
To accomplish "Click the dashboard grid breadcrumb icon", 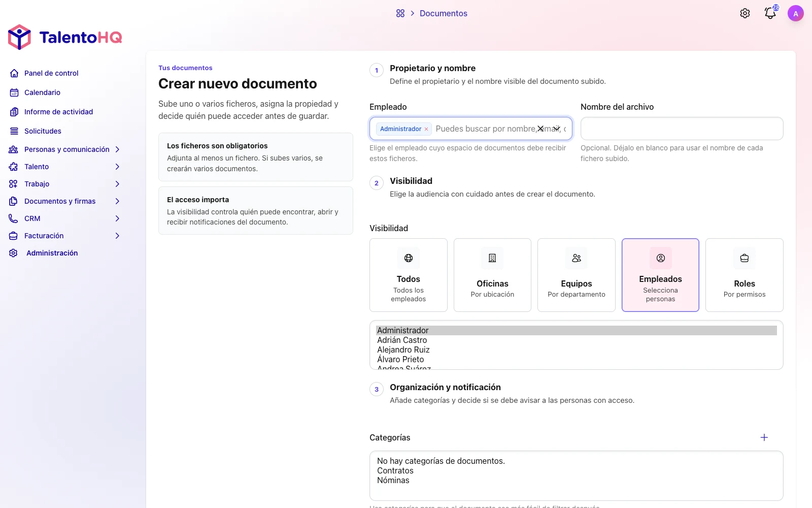I will (400, 13).
